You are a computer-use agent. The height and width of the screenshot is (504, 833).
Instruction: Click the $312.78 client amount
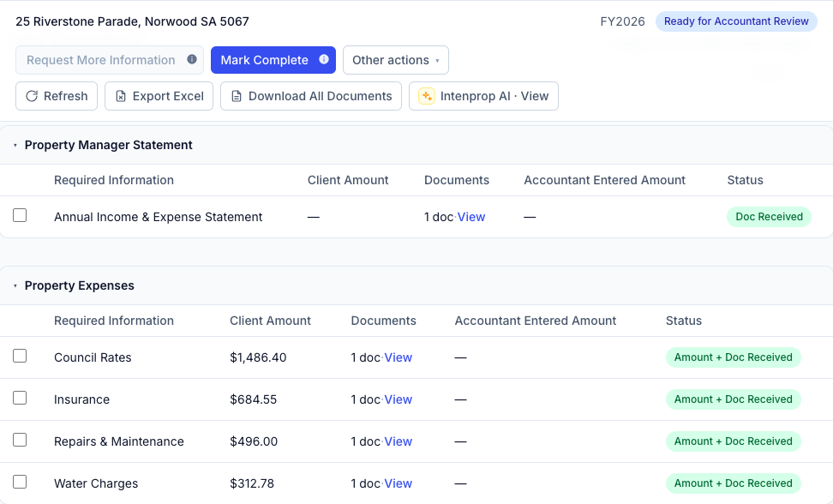tap(252, 483)
